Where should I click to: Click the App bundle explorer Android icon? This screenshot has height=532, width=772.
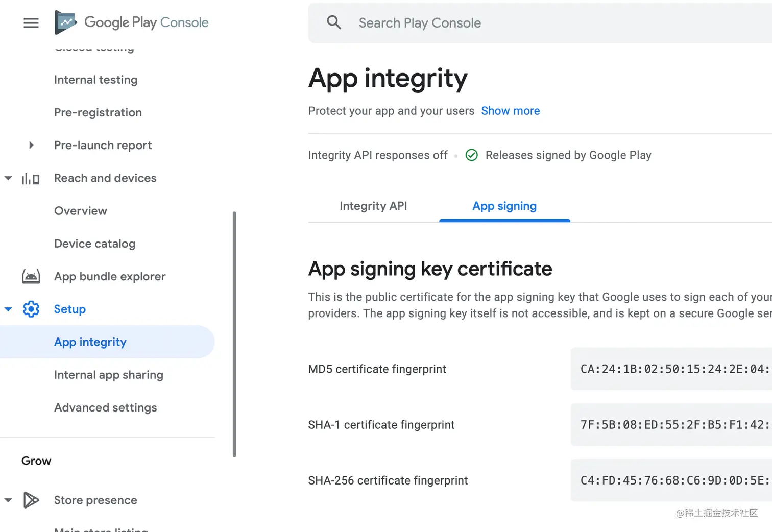point(31,277)
